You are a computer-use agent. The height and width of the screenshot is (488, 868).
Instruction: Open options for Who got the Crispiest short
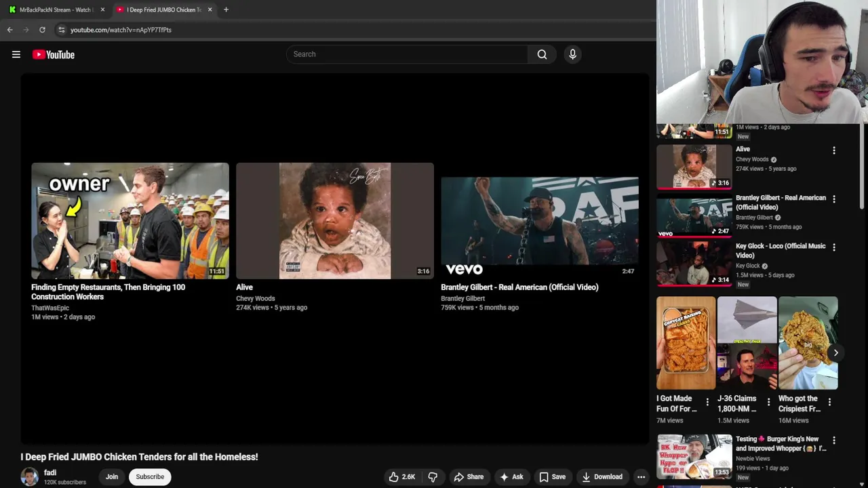click(829, 402)
